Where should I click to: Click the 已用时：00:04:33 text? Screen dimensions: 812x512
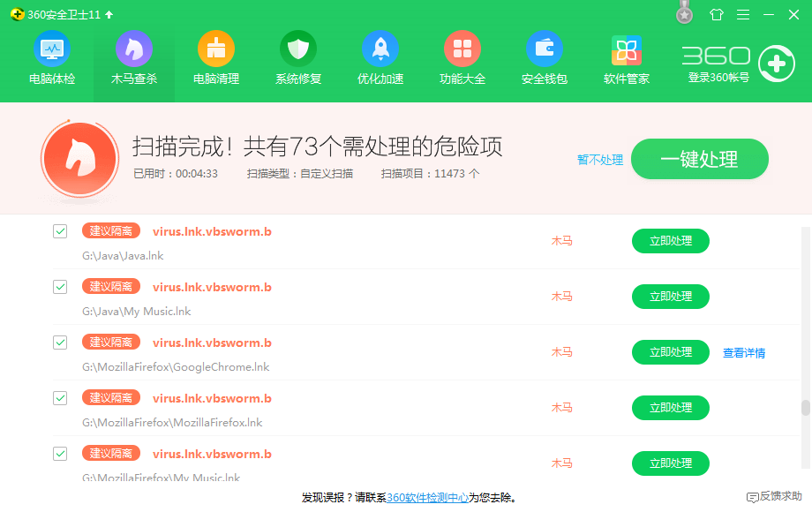click(x=176, y=173)
